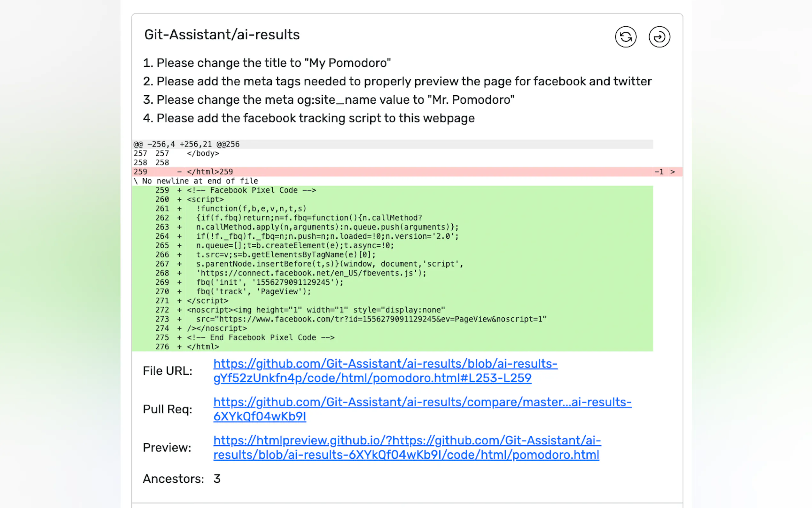
Task: Click the fbq('track', 'PageView') line
Action: [254, 292]
